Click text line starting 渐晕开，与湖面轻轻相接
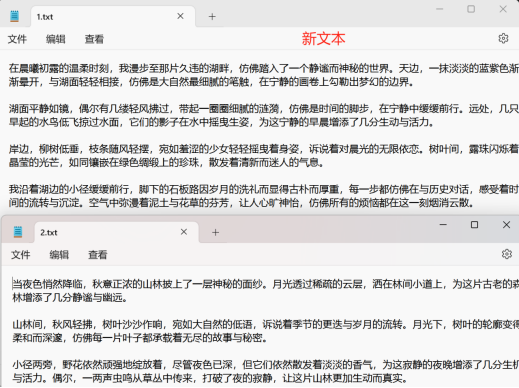Screen dimensions: 519x388 tap(211, 82)
